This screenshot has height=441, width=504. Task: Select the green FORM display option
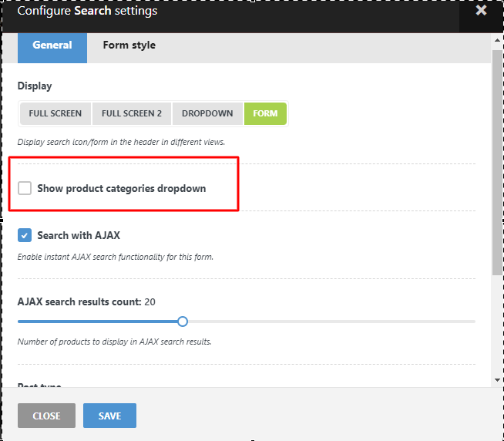click(x=265, y=113)
